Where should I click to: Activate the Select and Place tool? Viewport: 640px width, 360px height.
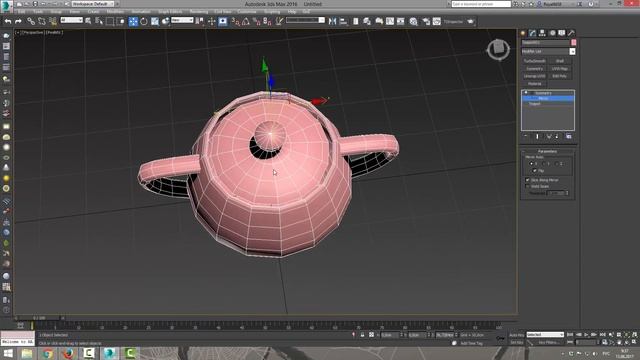(x=165, y=21)
